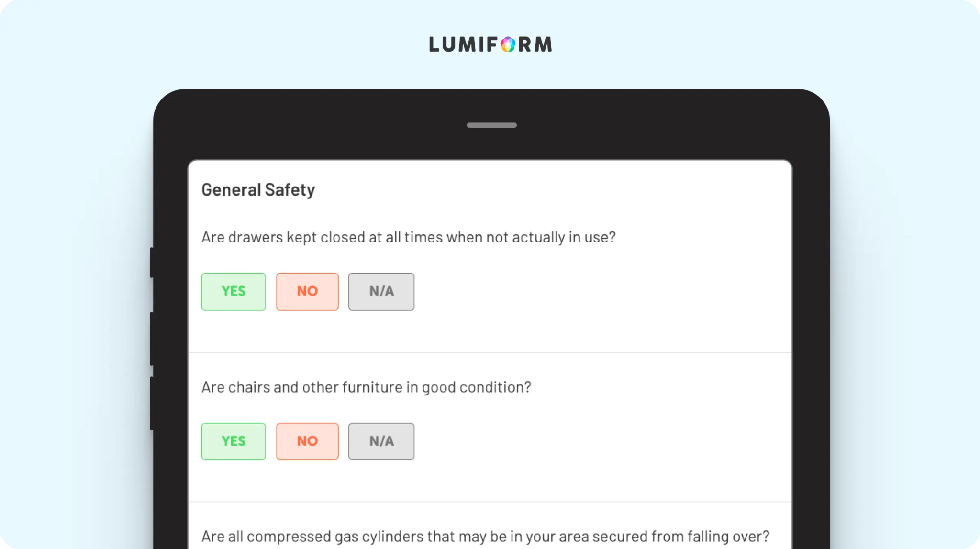Click the bottom side button on the tablet
Image resolution: width=980 pixels, height=549 pixels.
(x=152, y=404)
